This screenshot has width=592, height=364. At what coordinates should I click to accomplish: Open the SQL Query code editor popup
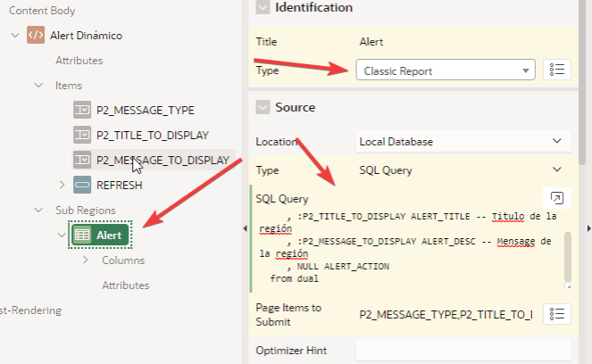pos(556,199)
